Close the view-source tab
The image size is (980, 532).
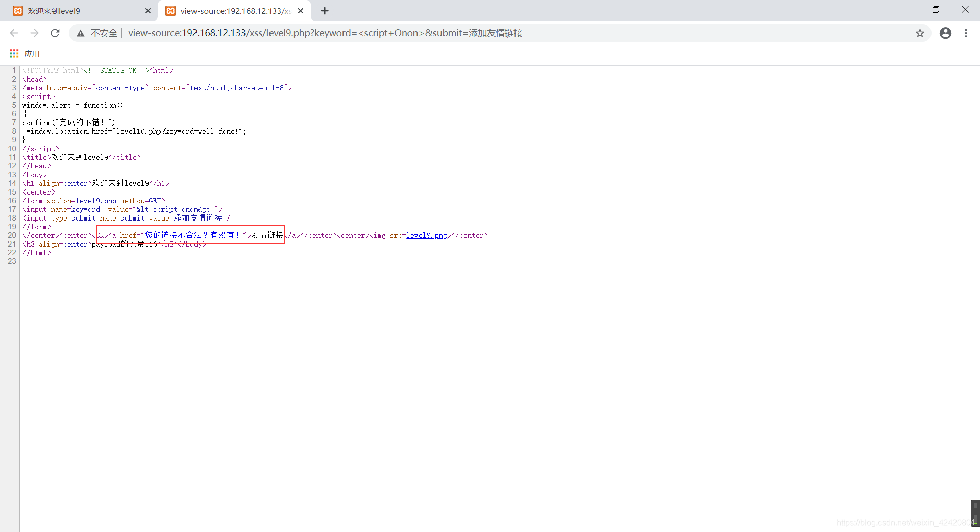point(301,11)
